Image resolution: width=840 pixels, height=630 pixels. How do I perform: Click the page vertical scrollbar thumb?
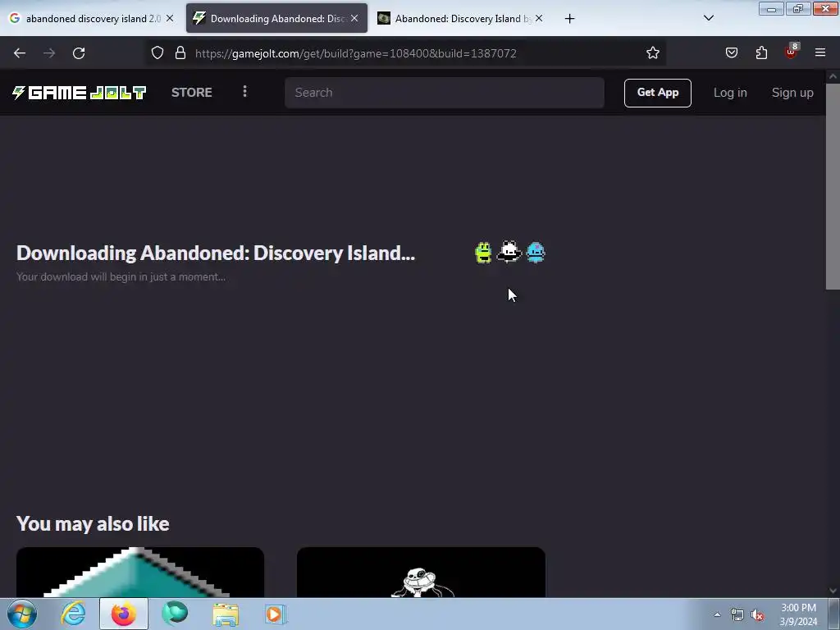pyautogui.click(x=833, y=186)
